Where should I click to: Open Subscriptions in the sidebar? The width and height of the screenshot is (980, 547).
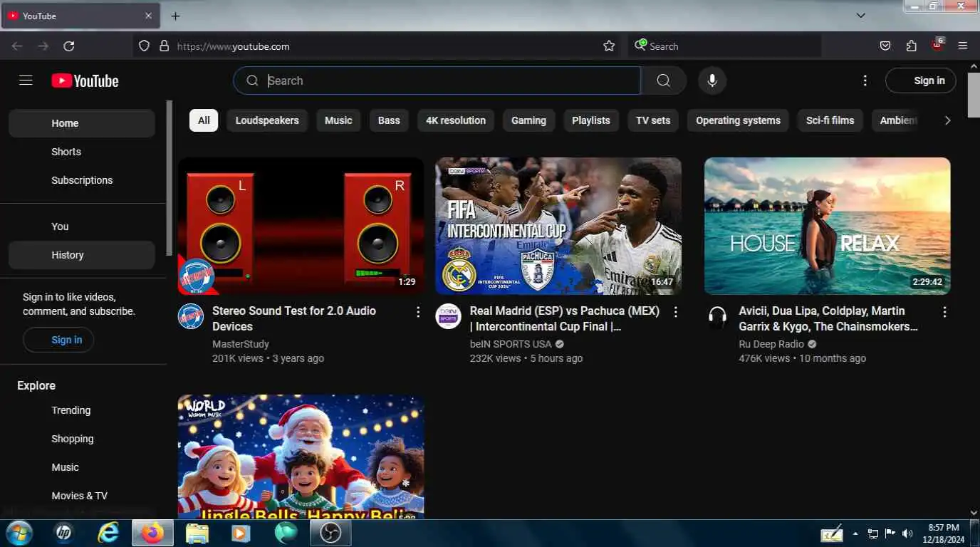[82, 180]
